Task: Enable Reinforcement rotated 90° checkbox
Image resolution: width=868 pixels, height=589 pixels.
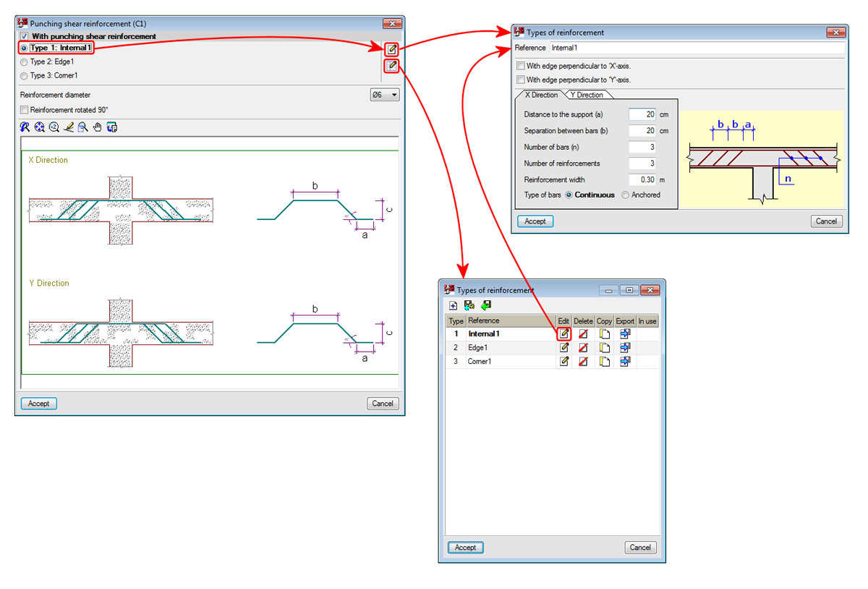Action: (x=25, y=110)
